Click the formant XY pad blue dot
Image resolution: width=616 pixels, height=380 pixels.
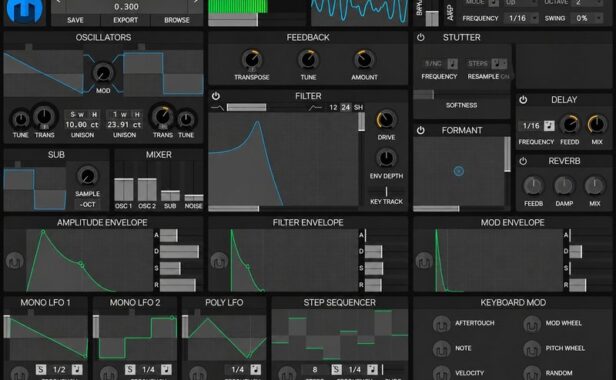point(458,171)
